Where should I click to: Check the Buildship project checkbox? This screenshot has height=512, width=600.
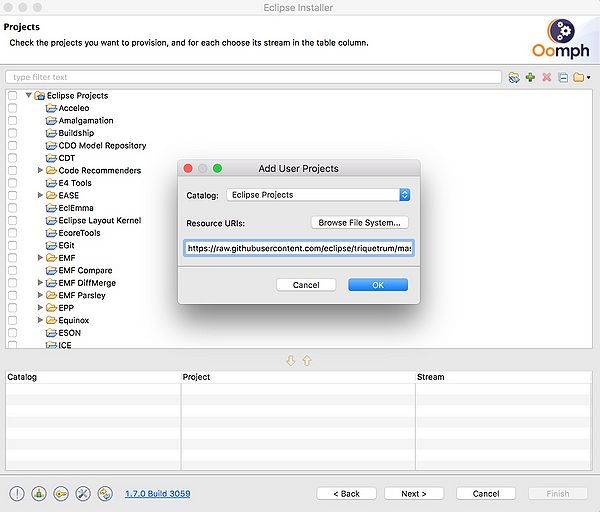(x=13, y=133)
